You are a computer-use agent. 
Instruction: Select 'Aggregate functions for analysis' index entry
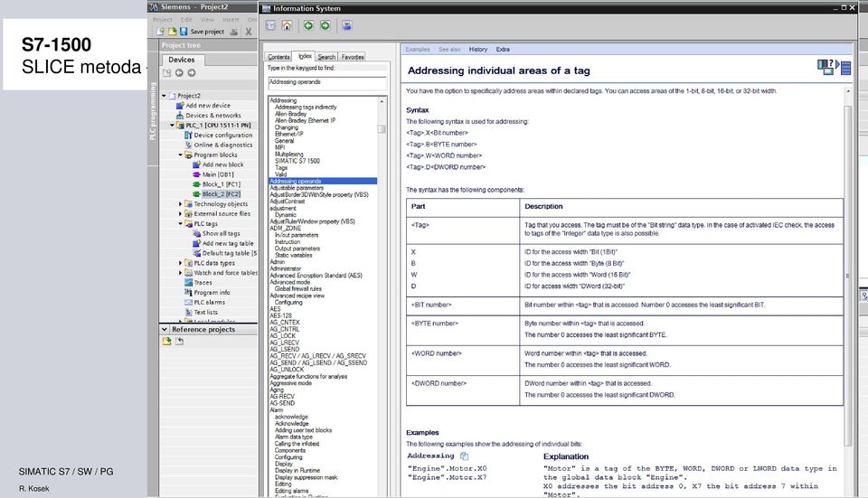coord(308,376)
